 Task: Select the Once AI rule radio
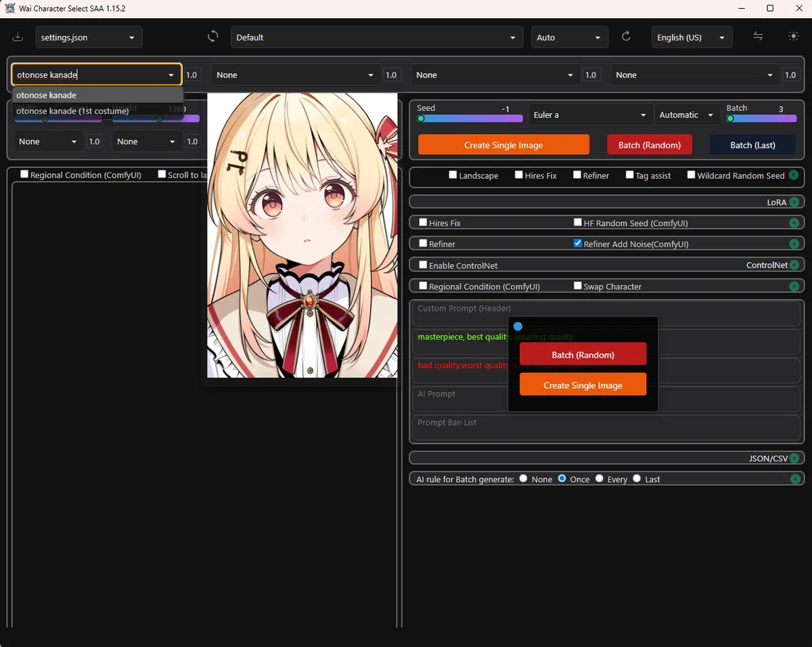562,478
